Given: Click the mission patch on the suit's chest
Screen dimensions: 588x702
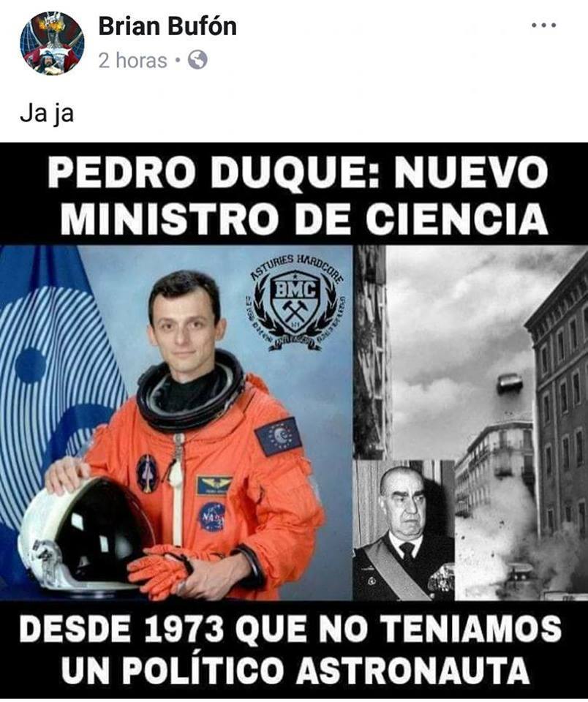Looking at the screenshot, I should [147, 474].
